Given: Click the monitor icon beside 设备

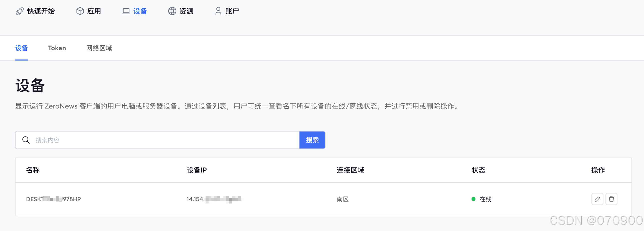Looking at the screenshot, I should coord(126,11).
